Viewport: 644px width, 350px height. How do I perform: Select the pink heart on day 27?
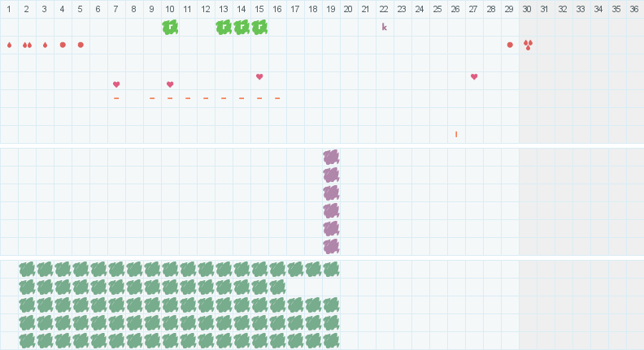pyautogui.click(x=474, y=77)
